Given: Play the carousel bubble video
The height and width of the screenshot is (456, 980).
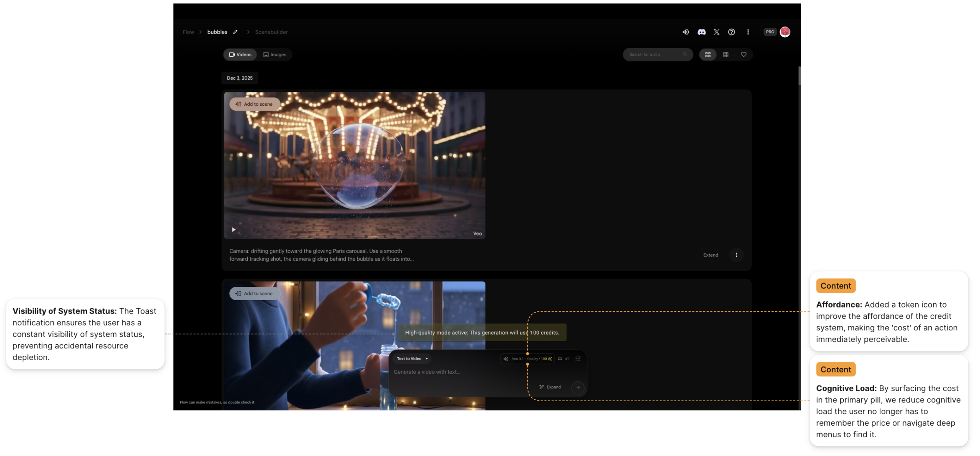Looking at the screenshot, I should coord(234,230).
